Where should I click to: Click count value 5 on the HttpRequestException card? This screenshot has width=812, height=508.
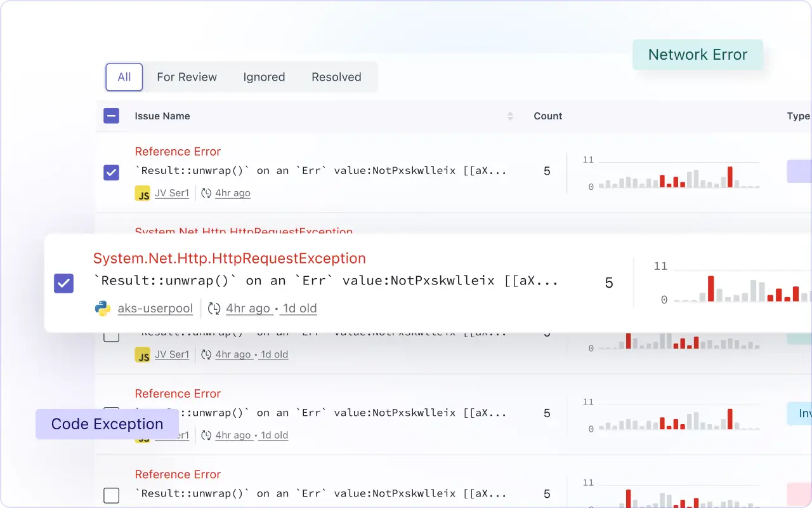[609, 283]
